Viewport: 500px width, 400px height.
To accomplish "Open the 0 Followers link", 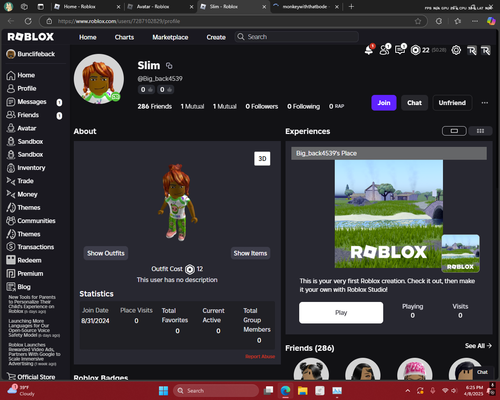I will 262,106.
